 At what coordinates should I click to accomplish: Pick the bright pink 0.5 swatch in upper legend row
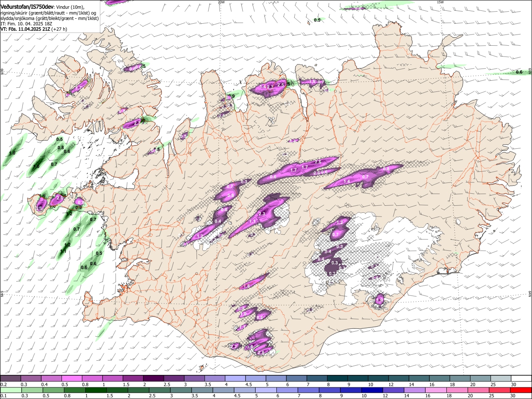[x=71, y=379]
